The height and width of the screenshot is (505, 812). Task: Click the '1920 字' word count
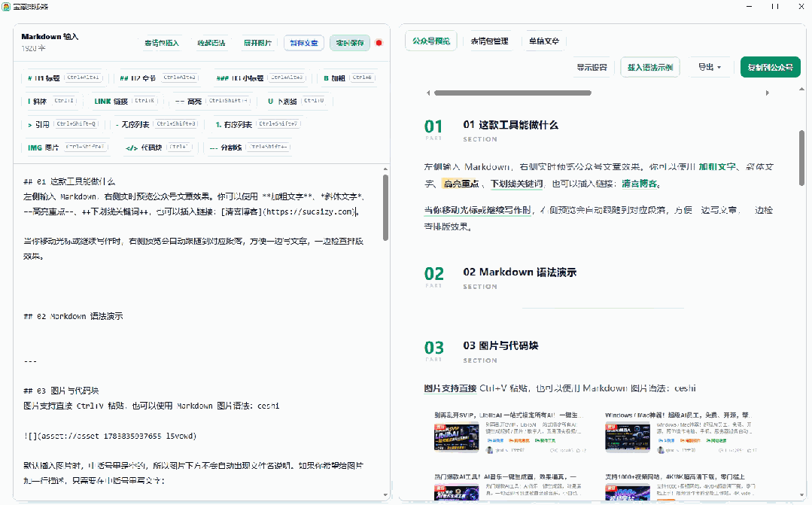tap(33, 48)
